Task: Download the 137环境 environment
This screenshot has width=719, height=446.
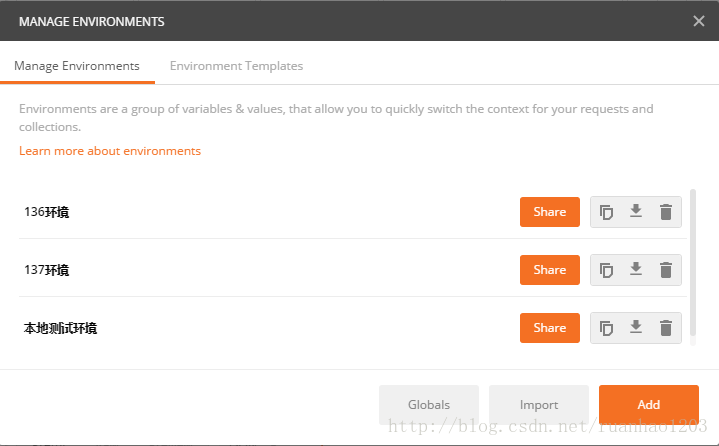Action: pyautogui.click(x=636, y=269)
